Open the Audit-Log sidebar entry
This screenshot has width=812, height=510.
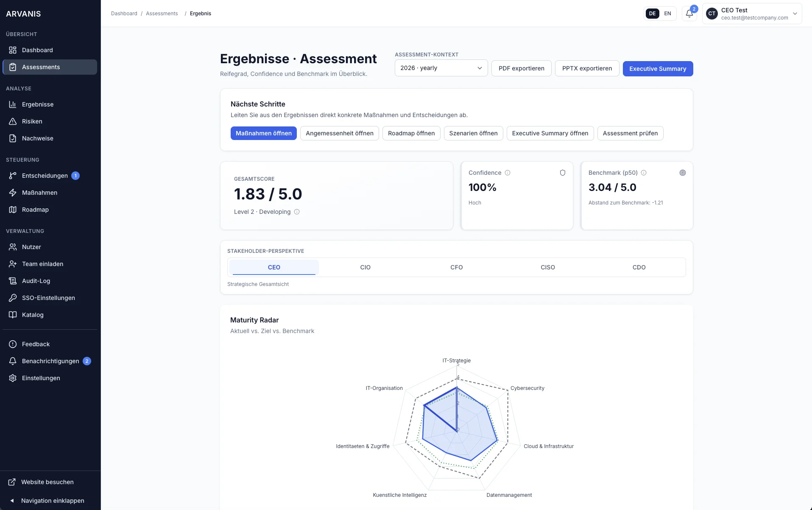coord(36,281)
